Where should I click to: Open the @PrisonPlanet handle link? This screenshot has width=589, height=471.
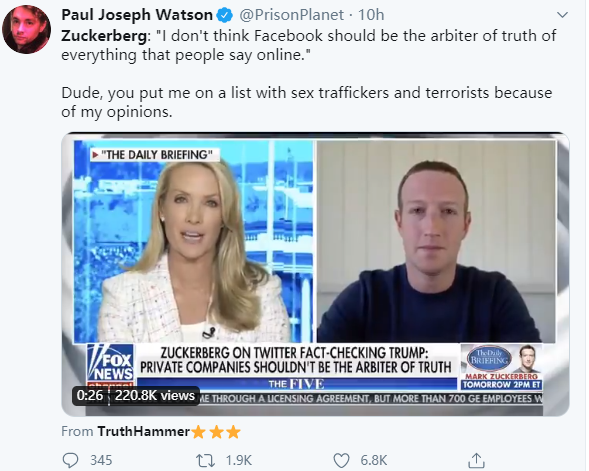tap(291, 15)
